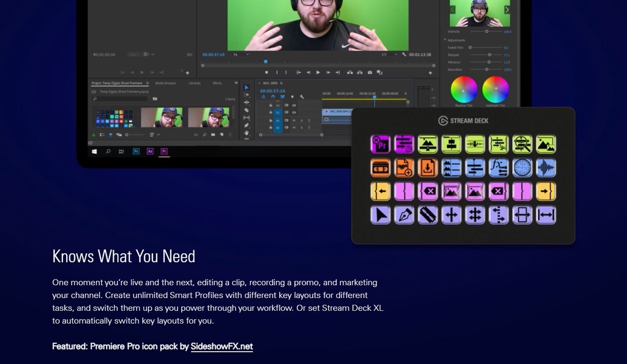The width and height of the screenshot is (627, 364).
Task: Select the Selection tool in Premiere toolbar
Action: point(246,87)
